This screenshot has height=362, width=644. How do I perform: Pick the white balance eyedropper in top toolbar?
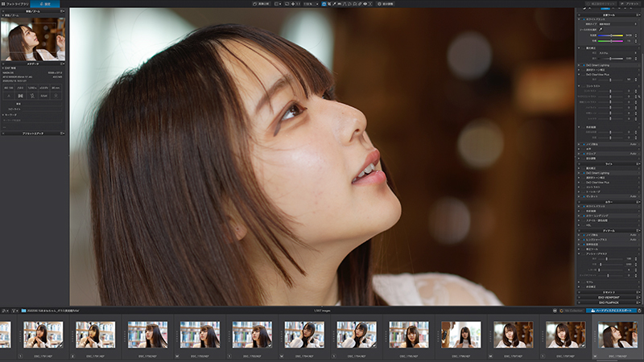[x=334, y=4]
